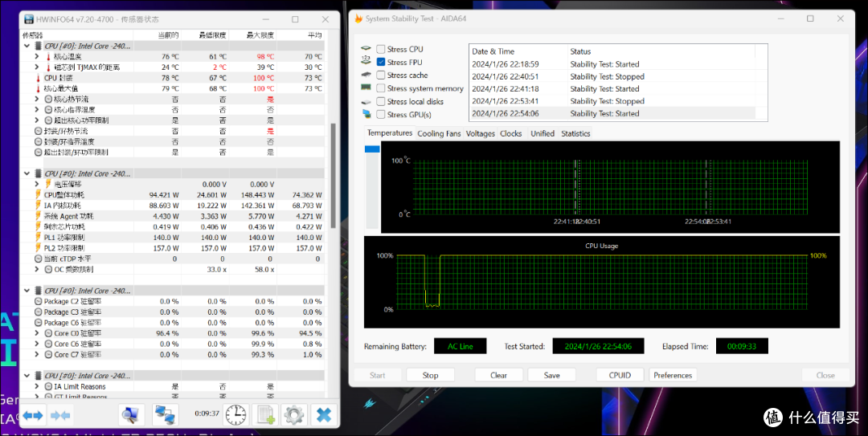Switch to the Cooling Fans tab
Image resolution: width=868 pixels, height=436 pixels.
pyautogui.click(x=439, y=134)
